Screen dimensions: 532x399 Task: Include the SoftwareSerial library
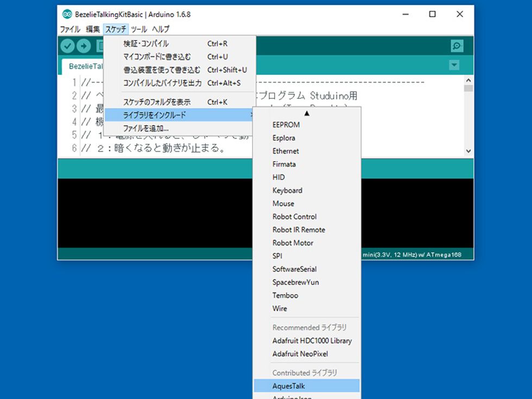(294, 269)
